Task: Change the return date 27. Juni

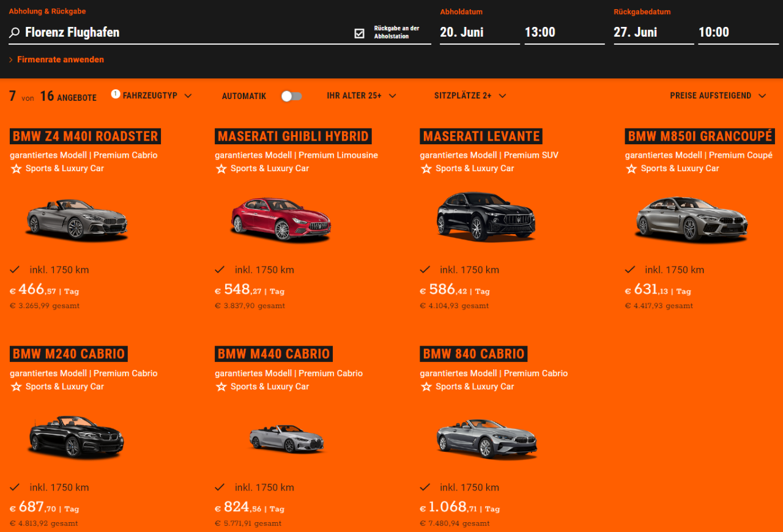Action: 653,32
